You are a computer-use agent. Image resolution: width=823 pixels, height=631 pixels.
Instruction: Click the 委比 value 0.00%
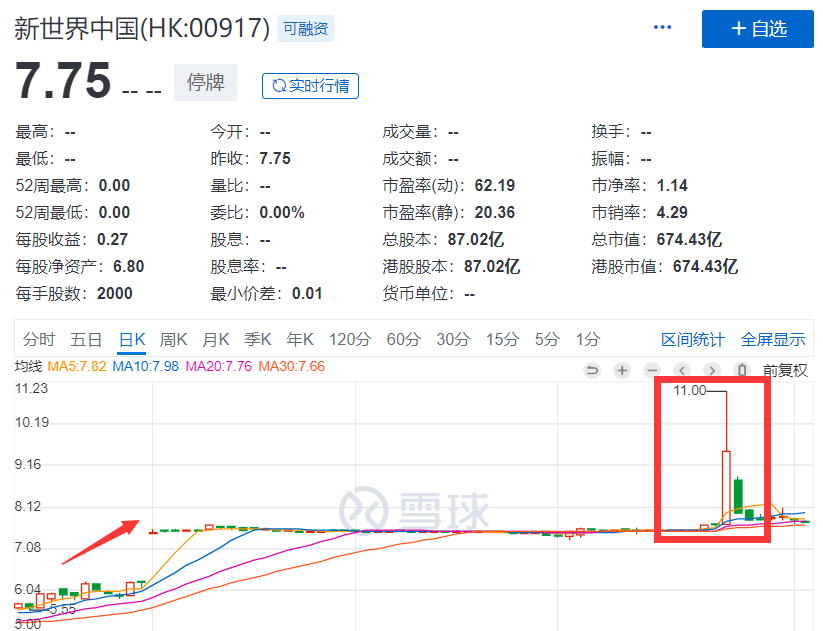(x=282, y=212)
